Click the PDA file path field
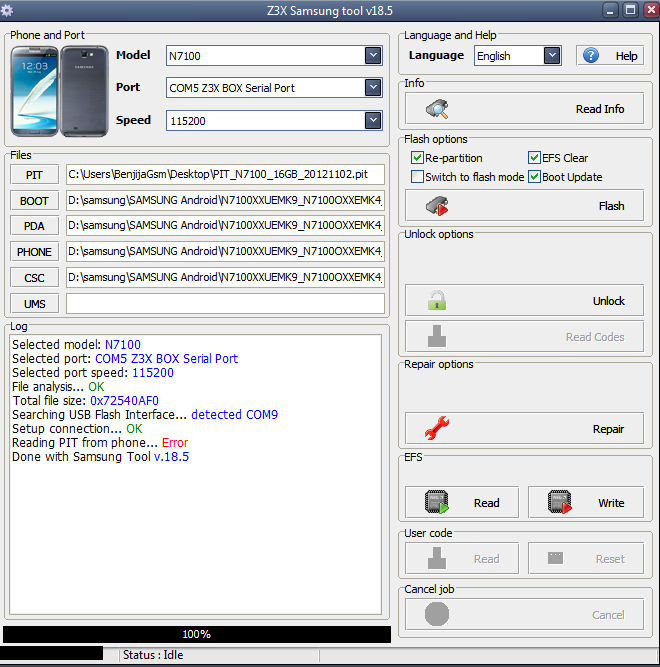This screenshot has height=667, width=660. [225, 225]
